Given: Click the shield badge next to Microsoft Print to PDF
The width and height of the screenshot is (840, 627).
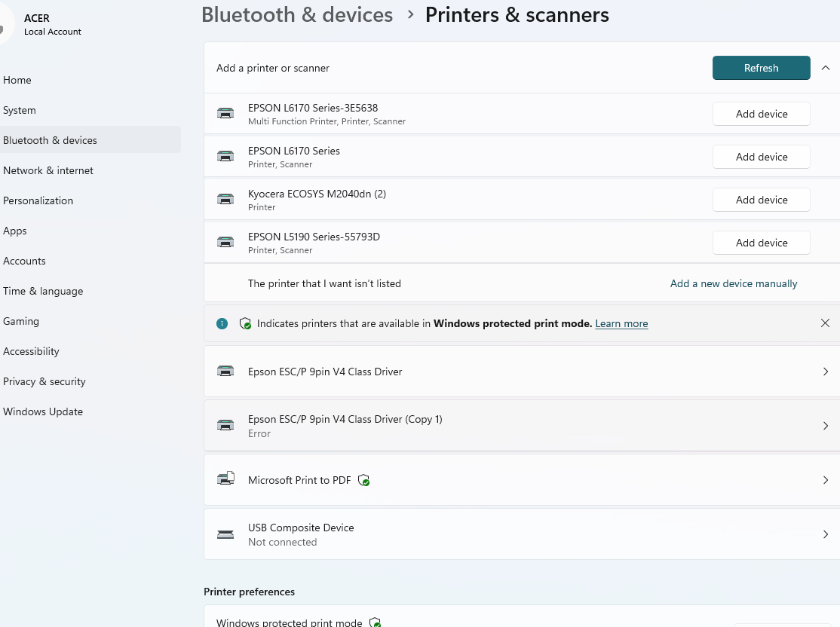Looking at the screenshot, I should click(363, 480).
